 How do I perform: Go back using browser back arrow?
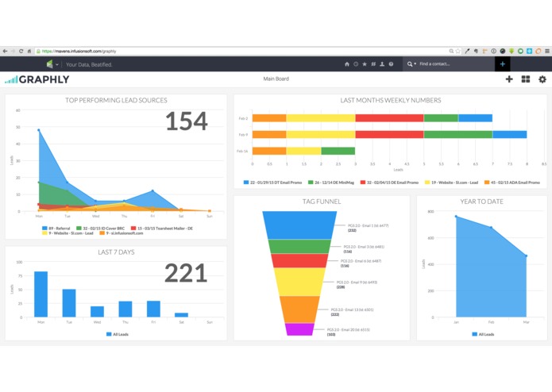5,51
